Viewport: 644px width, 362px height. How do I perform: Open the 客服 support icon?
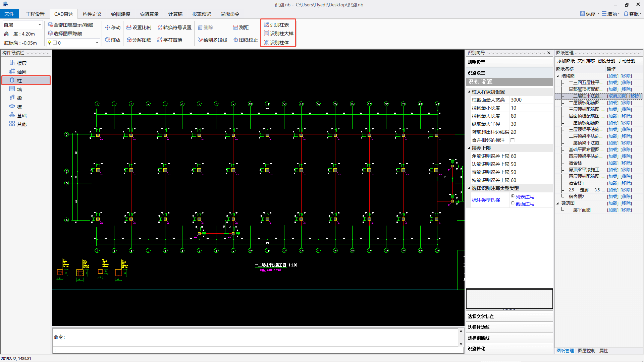tap(626, 13)
